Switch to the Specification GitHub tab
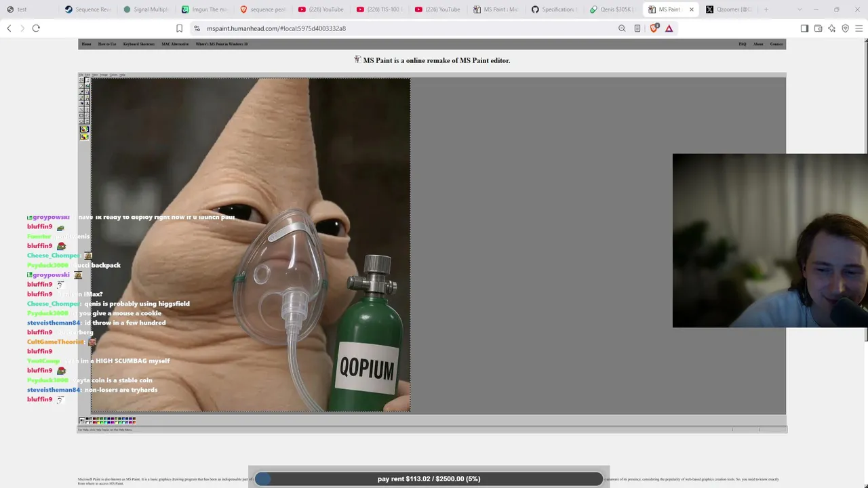The height and width of the screenshot is (488, 868). click(x=554, y=9)
